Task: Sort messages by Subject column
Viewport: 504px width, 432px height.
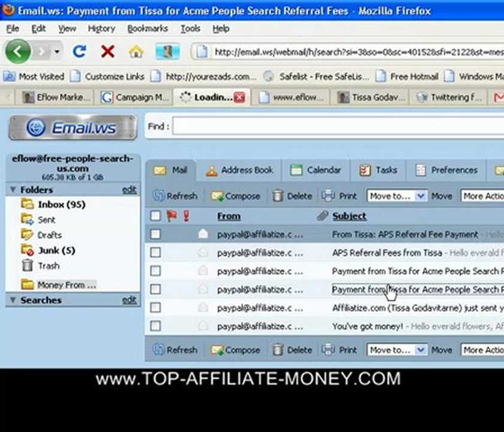Action: click(x=349, y=216)
